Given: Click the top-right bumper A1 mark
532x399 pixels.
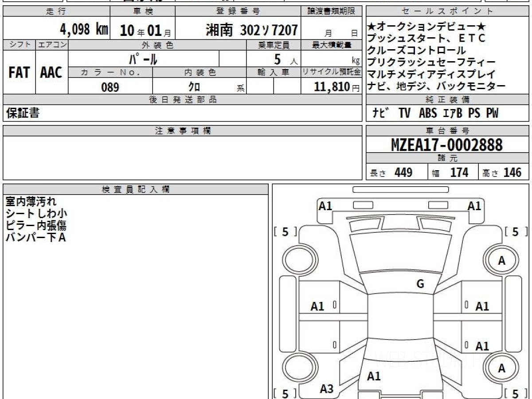Looking at the screenshot, I should coord(474,206).
